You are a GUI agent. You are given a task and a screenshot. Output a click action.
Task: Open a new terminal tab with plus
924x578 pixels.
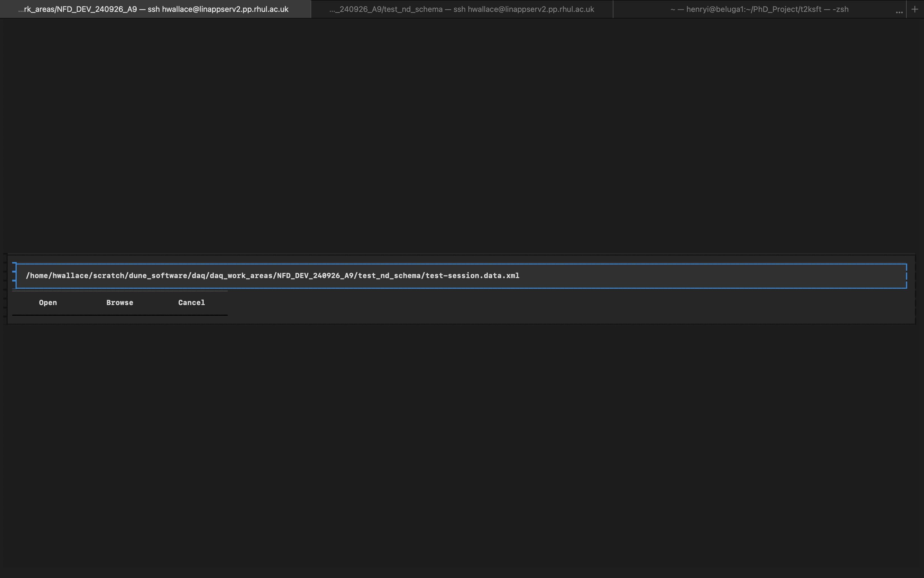tap(915, 9)
